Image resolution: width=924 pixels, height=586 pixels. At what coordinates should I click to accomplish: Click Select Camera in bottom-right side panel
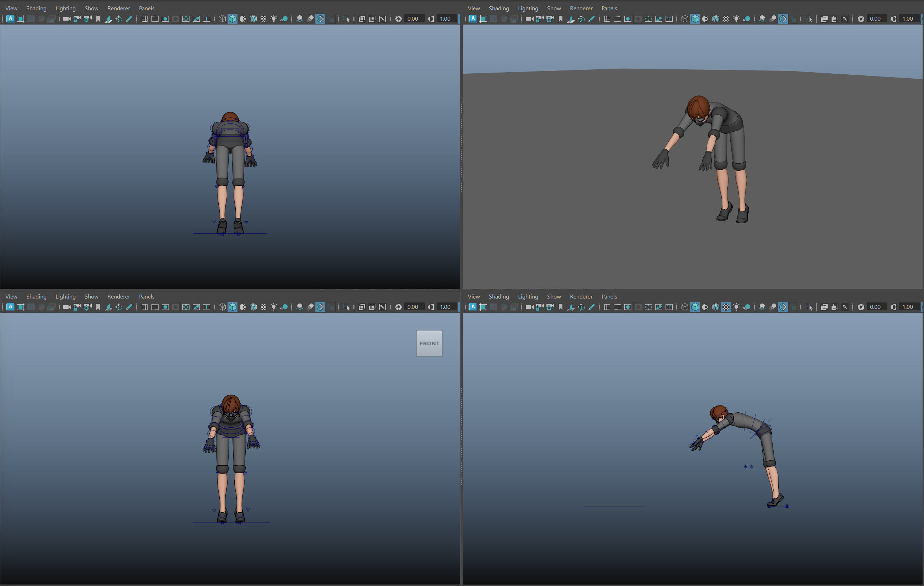529,307
